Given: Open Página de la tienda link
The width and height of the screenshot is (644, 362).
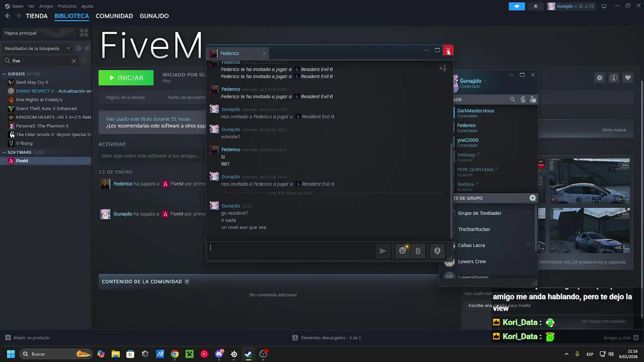Looking at the screenshot, I should 125,98.
